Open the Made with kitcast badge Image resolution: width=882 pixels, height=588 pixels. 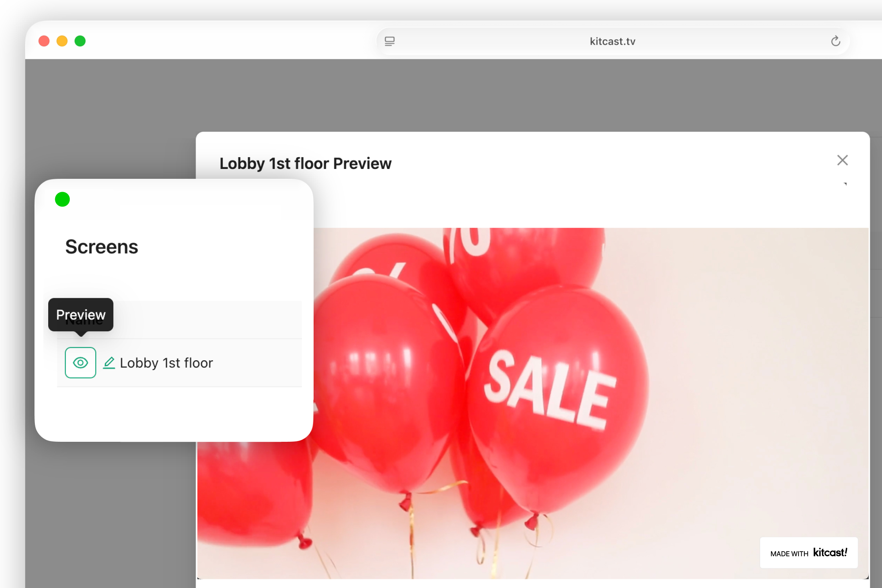click(x=809, y=553)
